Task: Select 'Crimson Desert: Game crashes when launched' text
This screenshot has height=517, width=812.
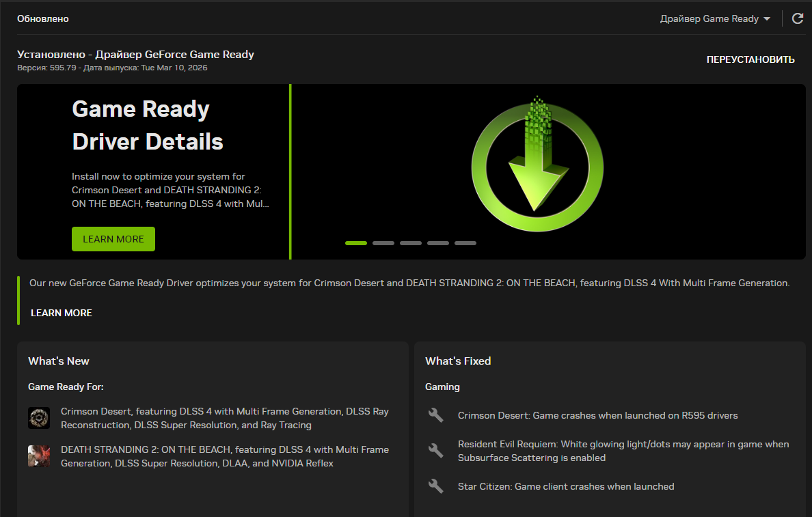Action: pos(597,415)
